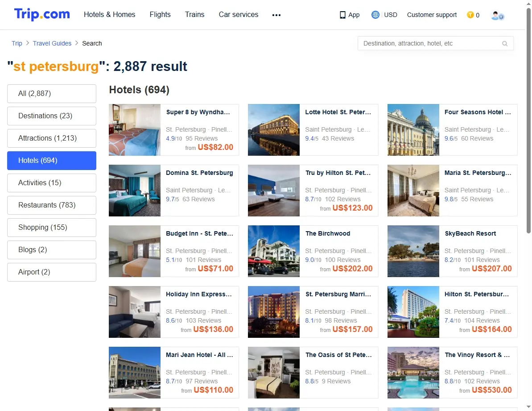Go to the Trip breadcrumb link
Image resolution: width=532 pixels, height=411 pixels.
pos(17,43)
